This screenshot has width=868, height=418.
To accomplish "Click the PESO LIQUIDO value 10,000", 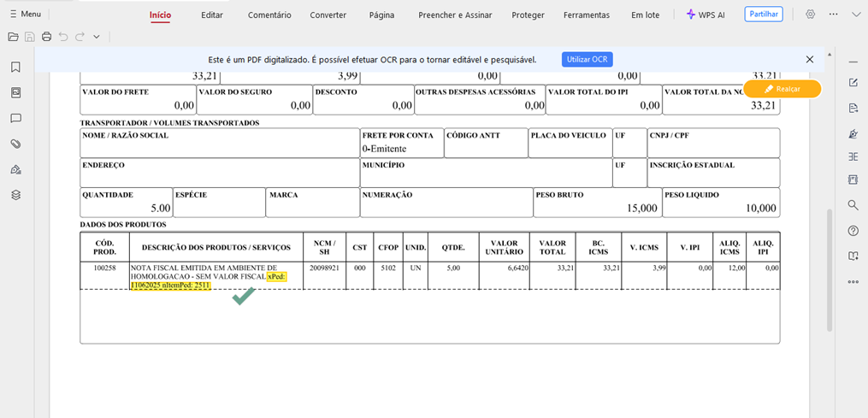I will tap(760, 209).
